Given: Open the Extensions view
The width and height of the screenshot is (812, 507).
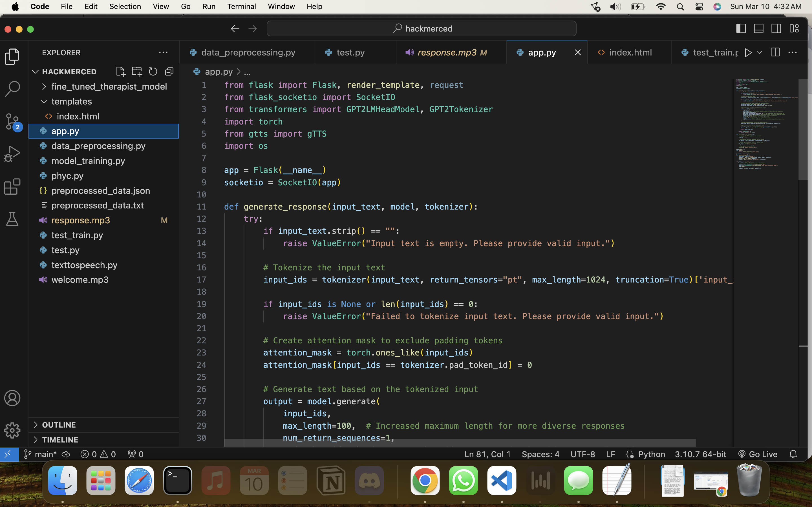Looking at the screenshot, I should click(12, 186).
